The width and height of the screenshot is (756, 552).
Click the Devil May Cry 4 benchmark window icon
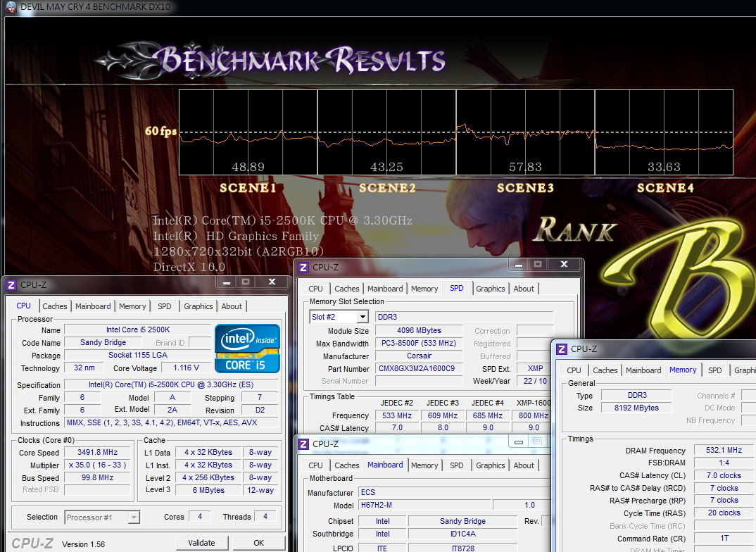click(10, 7)
